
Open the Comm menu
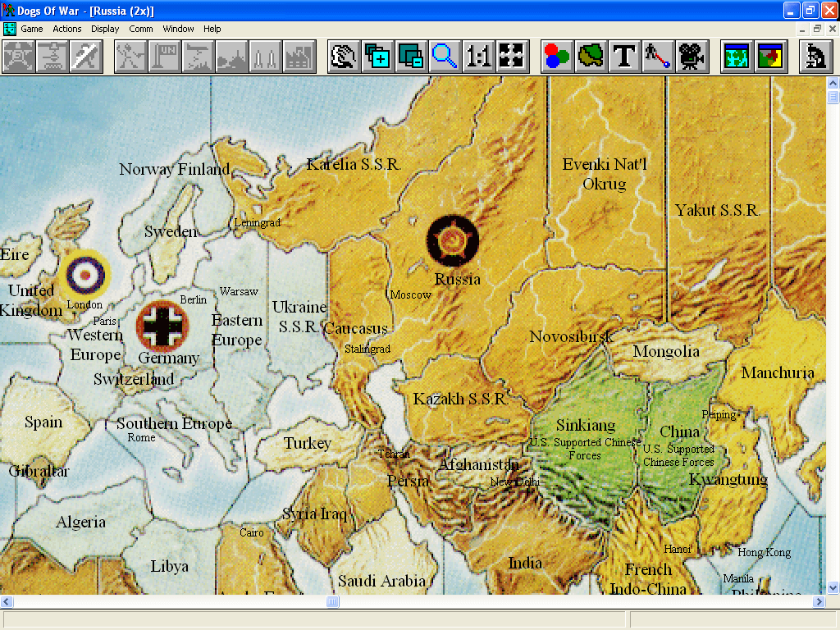[x=141, y=29]
